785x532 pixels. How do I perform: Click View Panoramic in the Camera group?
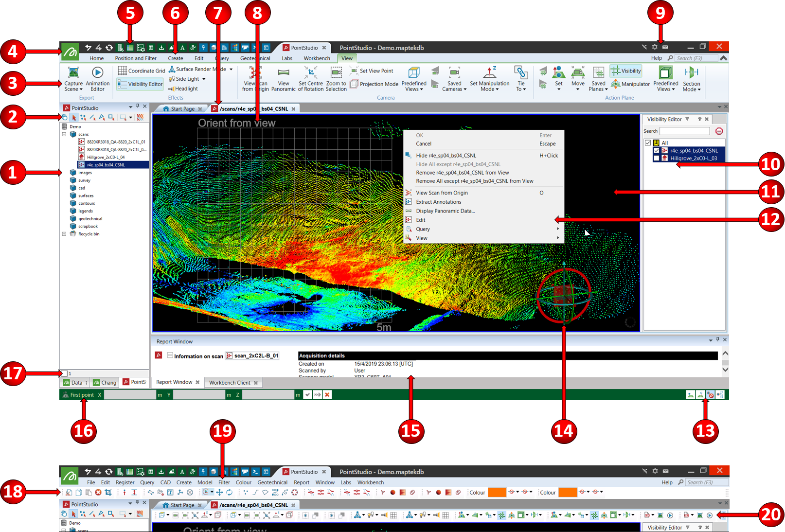[x=284, y=73]
